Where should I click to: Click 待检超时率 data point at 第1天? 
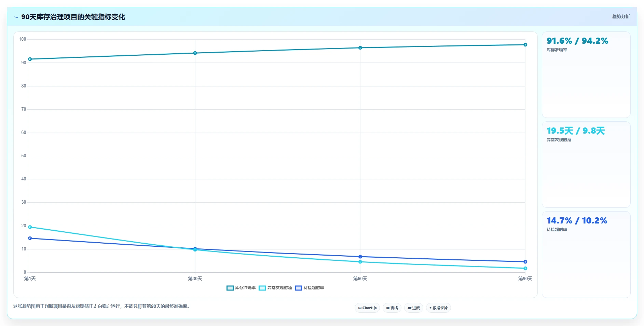(30, 238)
